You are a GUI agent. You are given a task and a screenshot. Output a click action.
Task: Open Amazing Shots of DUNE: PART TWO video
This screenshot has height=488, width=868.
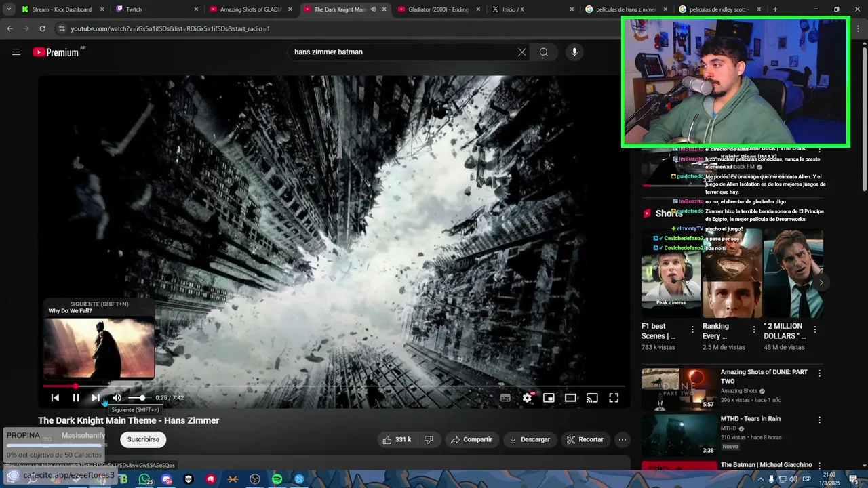coord(764,376)
